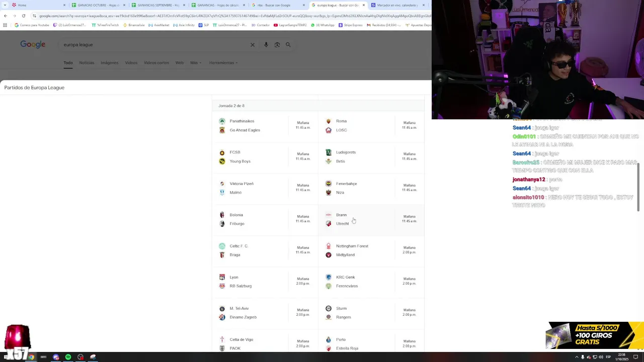Open the Herramientas dropdown
Viewport: 644px width, 362px height.
pos(223,63)
